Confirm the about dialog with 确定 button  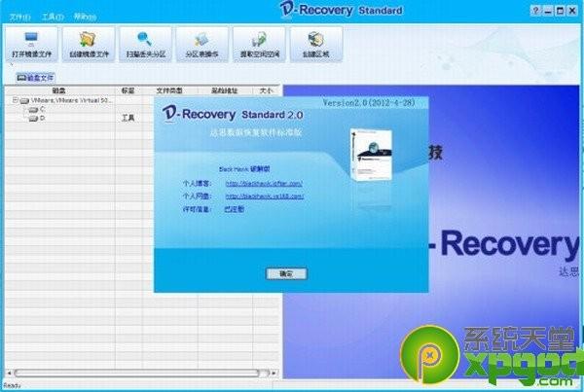(286, 274)
